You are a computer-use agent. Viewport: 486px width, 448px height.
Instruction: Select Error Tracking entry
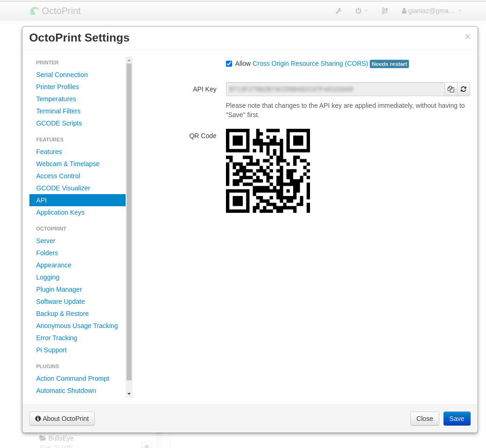click(56, 338)
